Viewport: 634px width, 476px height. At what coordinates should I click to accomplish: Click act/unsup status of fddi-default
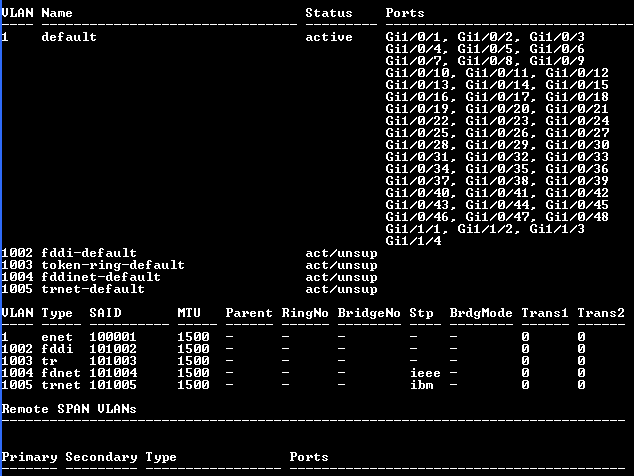pyautogui.click(x=342, y=254)
